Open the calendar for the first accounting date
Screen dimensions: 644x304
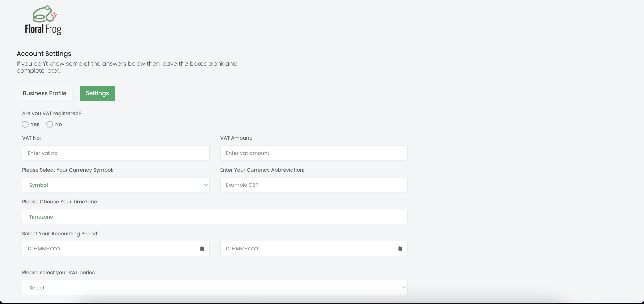[202, 248]
